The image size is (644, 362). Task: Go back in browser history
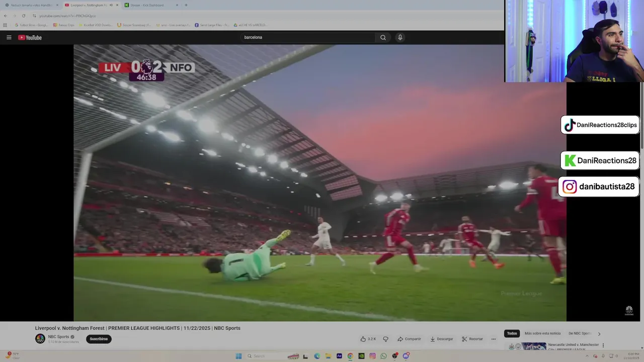coord(6,16)
